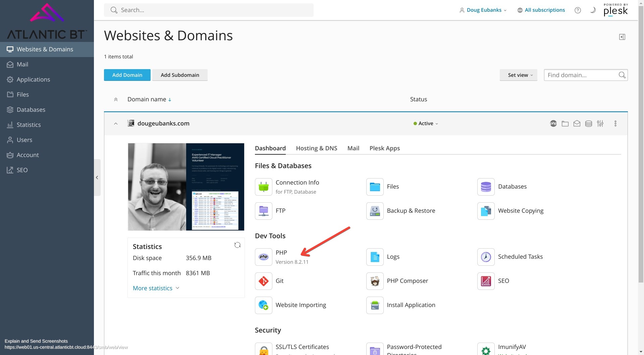Click the hosting settings sliders icon
The height and width of the screenshot is (355, 644).
coord(600,123)
